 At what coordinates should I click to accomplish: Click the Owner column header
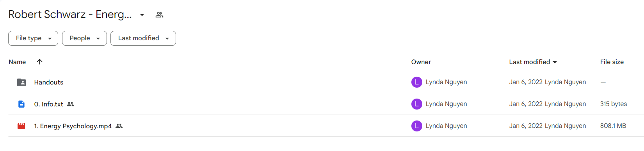(421, 62)
